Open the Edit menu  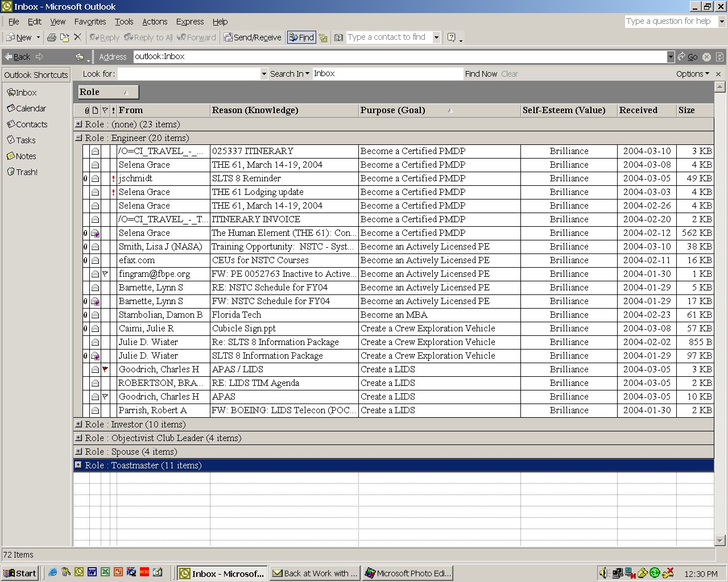point(35,22)
